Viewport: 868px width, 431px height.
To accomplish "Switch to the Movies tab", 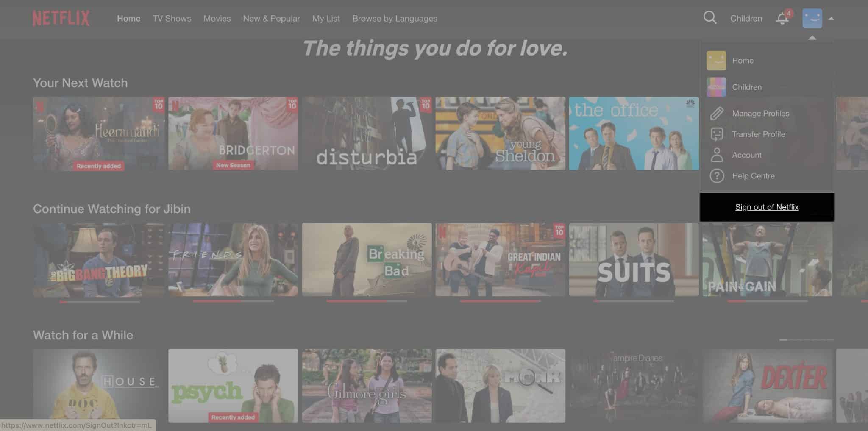I will (217, 18).
